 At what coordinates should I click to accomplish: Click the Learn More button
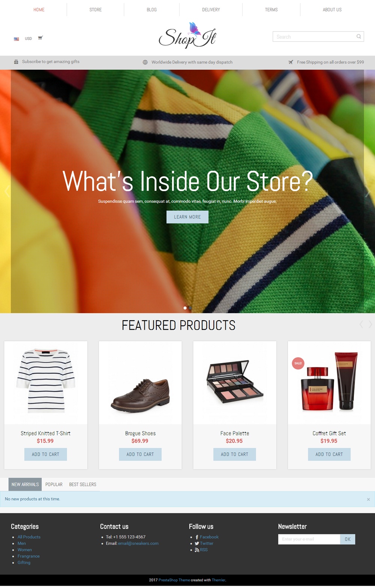click(187, 217)
